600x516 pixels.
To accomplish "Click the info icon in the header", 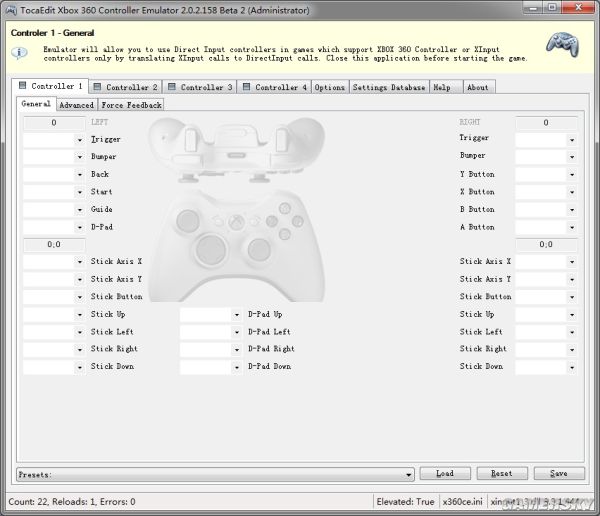I will click(x=19, y=52).
